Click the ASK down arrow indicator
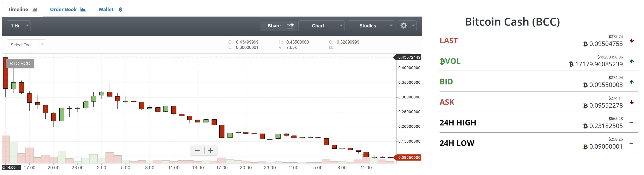Image resolution: width=644 pixels, height=175 pixels. [632, 102]
